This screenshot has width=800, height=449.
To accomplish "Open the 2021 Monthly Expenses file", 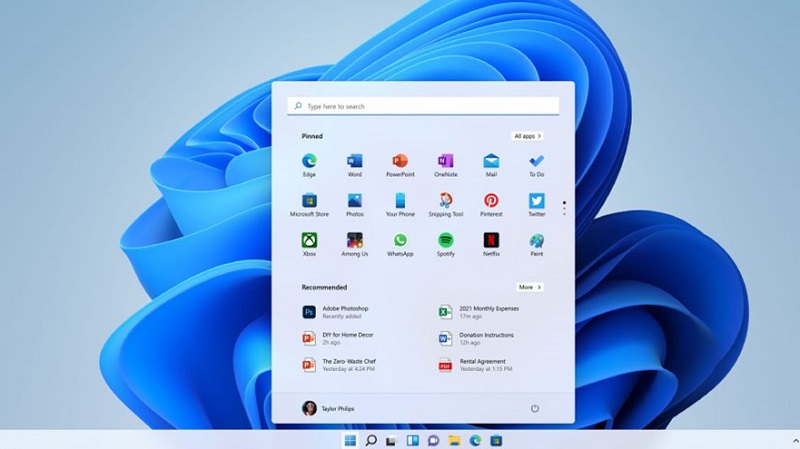I will coord(480,312).
